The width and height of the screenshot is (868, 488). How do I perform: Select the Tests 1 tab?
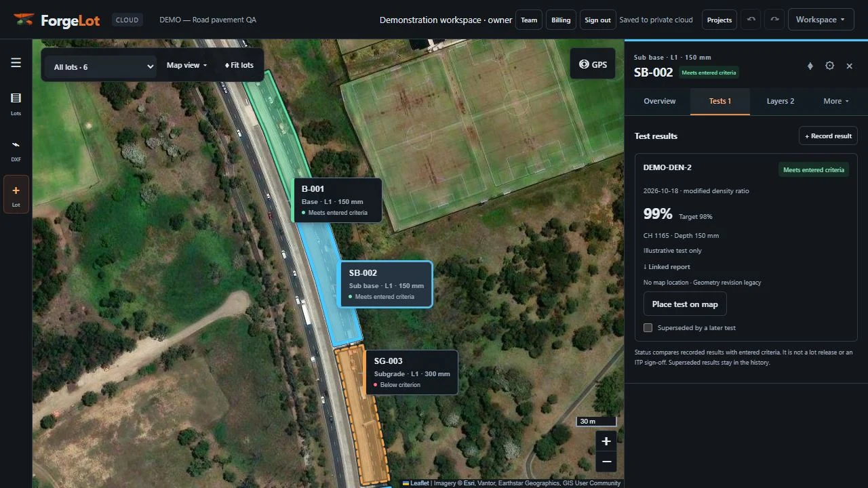pyautogui.click(x=719, y=101)
